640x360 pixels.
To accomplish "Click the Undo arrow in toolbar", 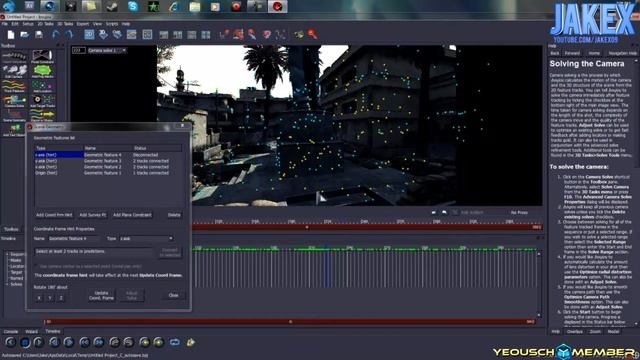I will tap(55, 35).
